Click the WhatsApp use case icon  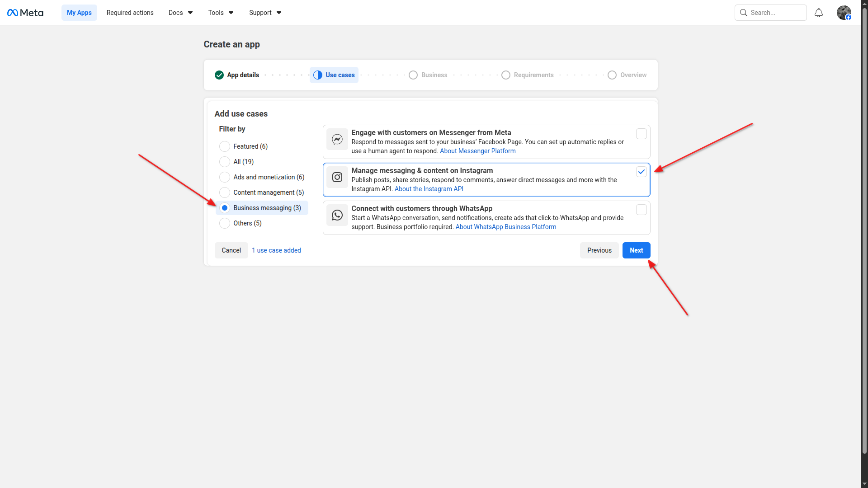[x=337, y=215]
